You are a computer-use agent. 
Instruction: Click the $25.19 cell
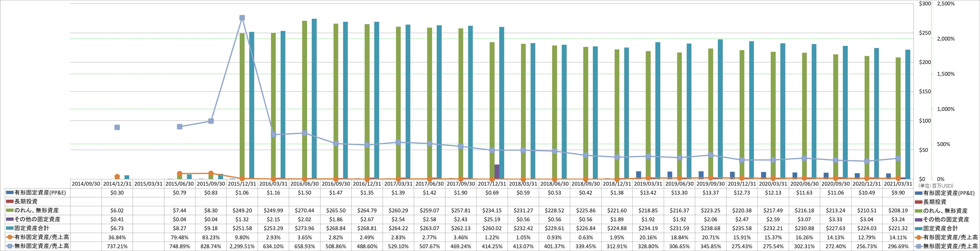492,219
